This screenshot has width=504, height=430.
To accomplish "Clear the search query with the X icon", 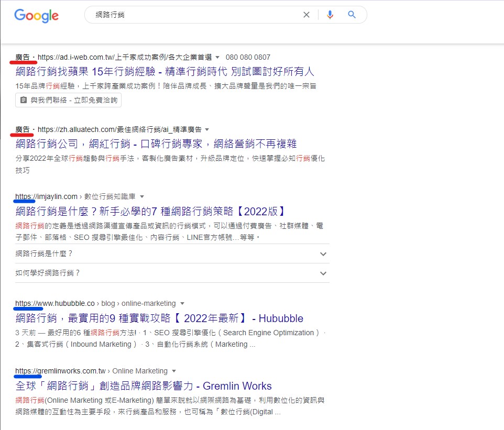I will pyautogui.click(x=306, y=15).
